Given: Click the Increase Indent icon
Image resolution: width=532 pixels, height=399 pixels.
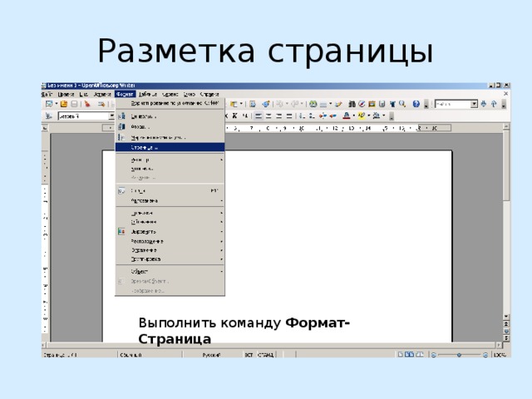Looking at the screenshot, I should [333, 116].
